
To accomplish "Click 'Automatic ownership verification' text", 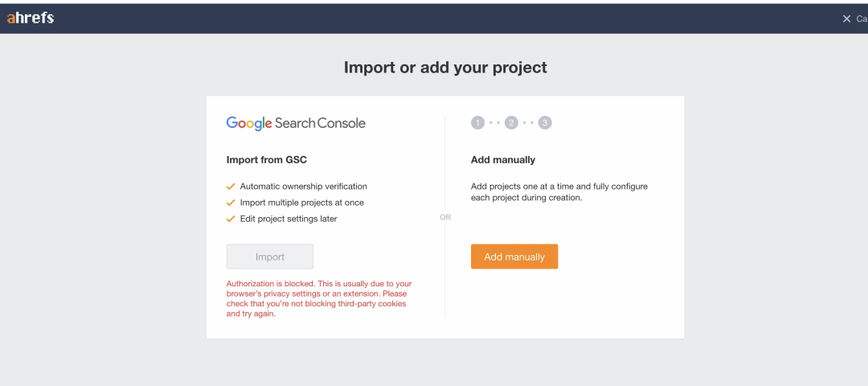I will click(303, 187).
